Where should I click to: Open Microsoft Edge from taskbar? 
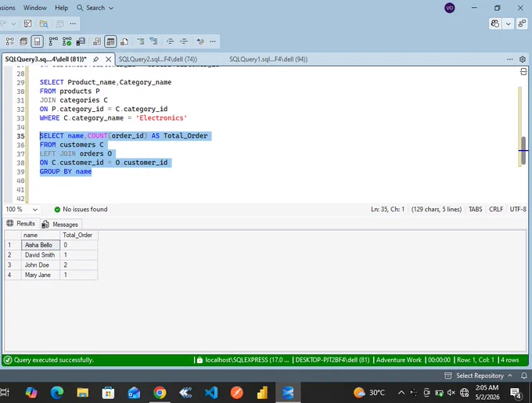(x=57, y=393)
